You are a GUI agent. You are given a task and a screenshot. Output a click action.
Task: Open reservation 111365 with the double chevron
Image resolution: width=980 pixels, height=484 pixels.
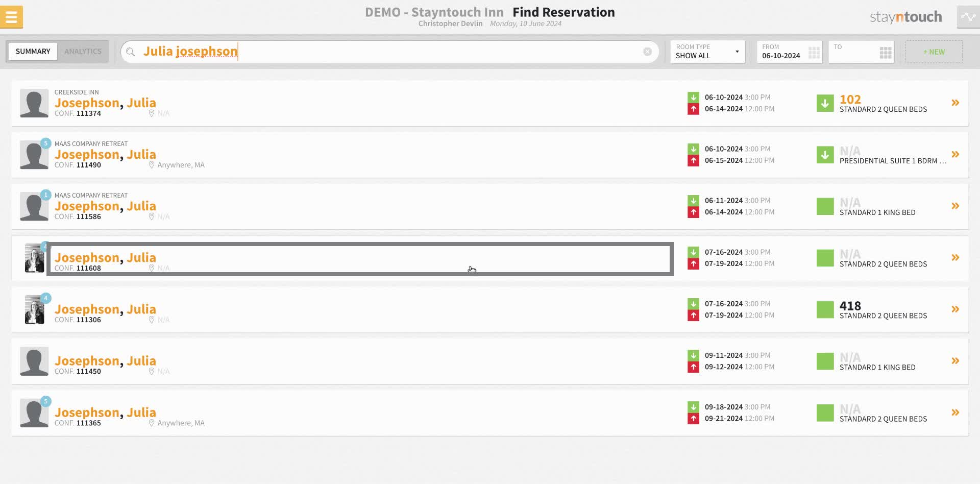pyautogui.click(x=955, y=412)
